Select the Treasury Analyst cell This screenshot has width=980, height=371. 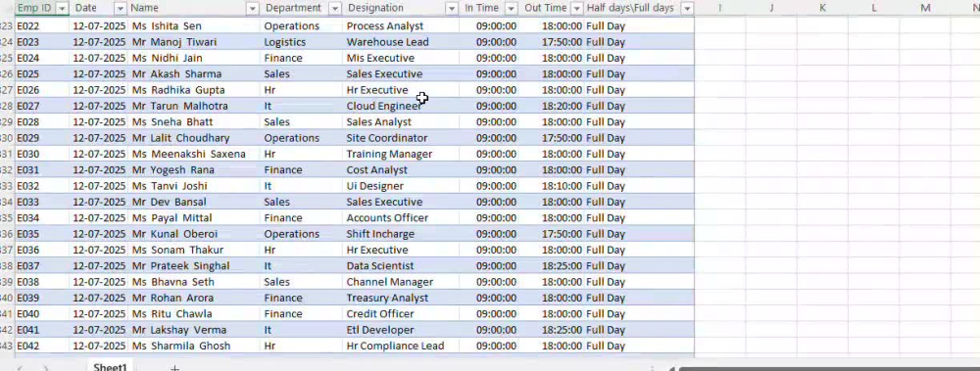[x=401, y=298]
